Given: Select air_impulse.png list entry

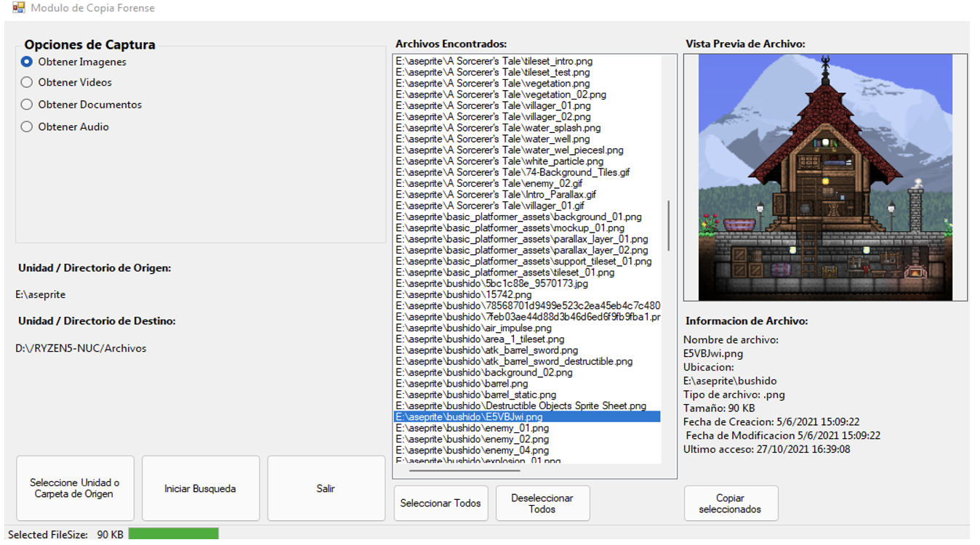Looking at the screenshot, I should pyautogui.click(x=527, y=328).
